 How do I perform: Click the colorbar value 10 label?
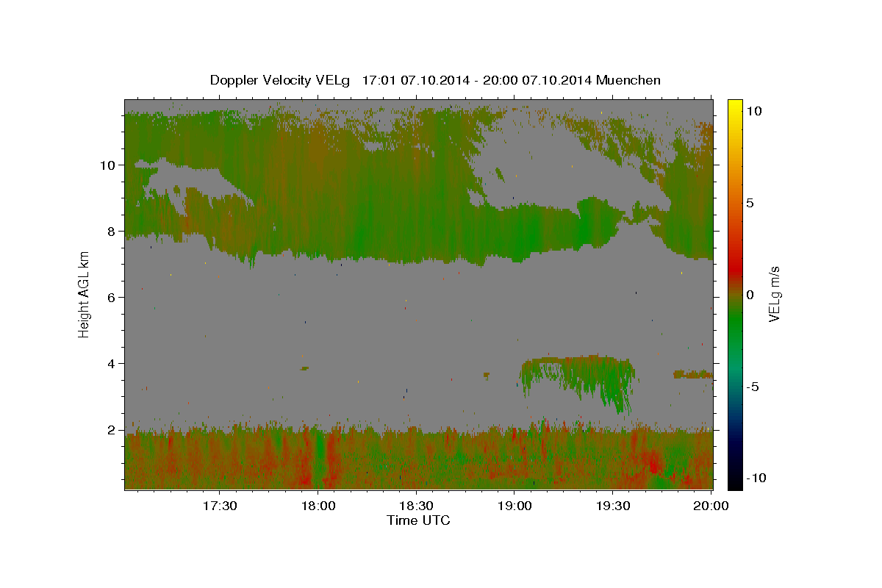coord(753,111)
